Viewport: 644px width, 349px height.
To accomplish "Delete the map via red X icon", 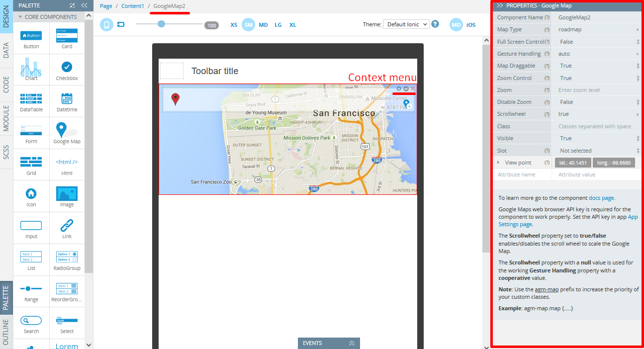I will (413, 88).
